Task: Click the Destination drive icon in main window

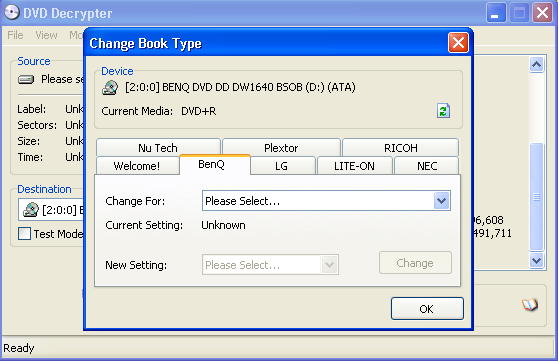Action: pyautogui.click(x=31, y=210)
